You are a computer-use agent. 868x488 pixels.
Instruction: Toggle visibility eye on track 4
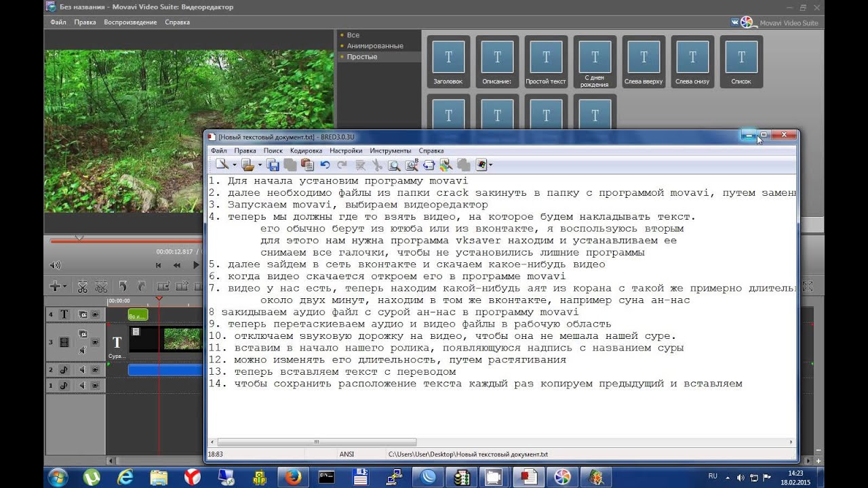[x=96, y=314]
